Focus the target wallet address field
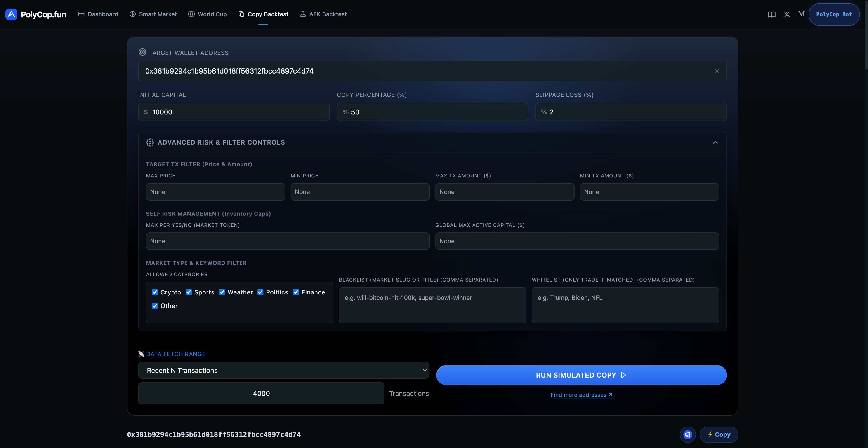Screen dimensions: 868x448 pos(432,71)
